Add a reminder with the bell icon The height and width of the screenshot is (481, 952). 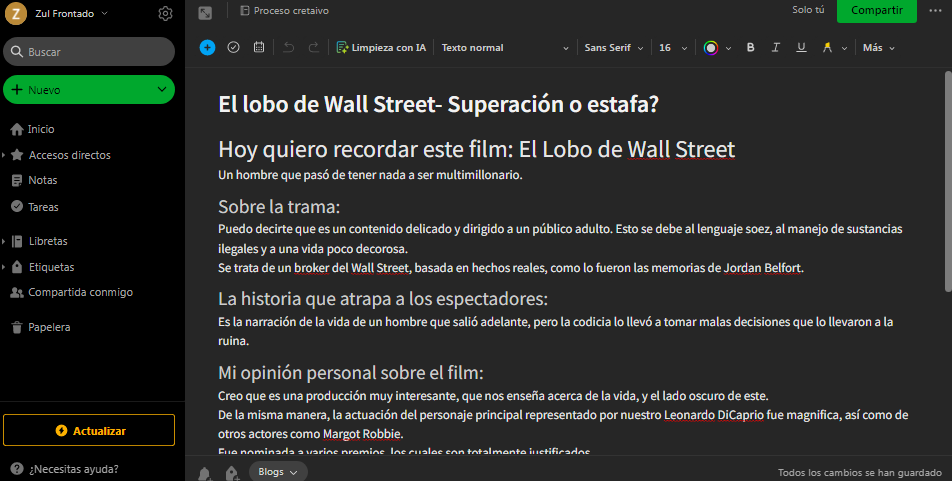(205, 473)
